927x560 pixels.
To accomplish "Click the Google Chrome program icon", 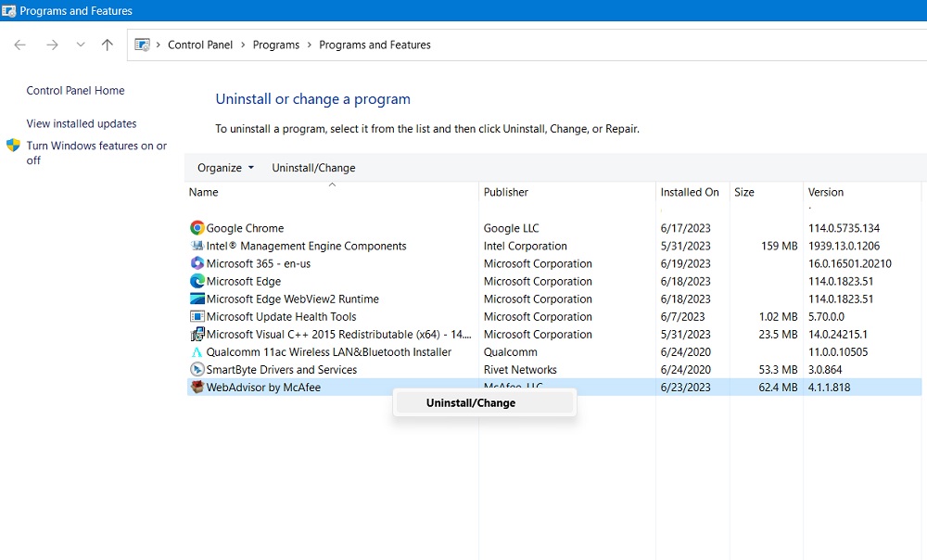I will [197, 227].
